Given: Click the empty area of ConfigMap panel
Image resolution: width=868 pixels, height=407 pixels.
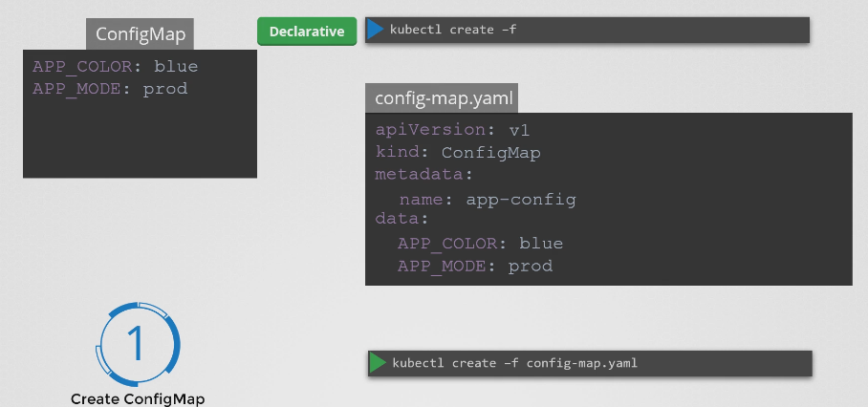Looking at the screenshot, I should pos(140,139).
